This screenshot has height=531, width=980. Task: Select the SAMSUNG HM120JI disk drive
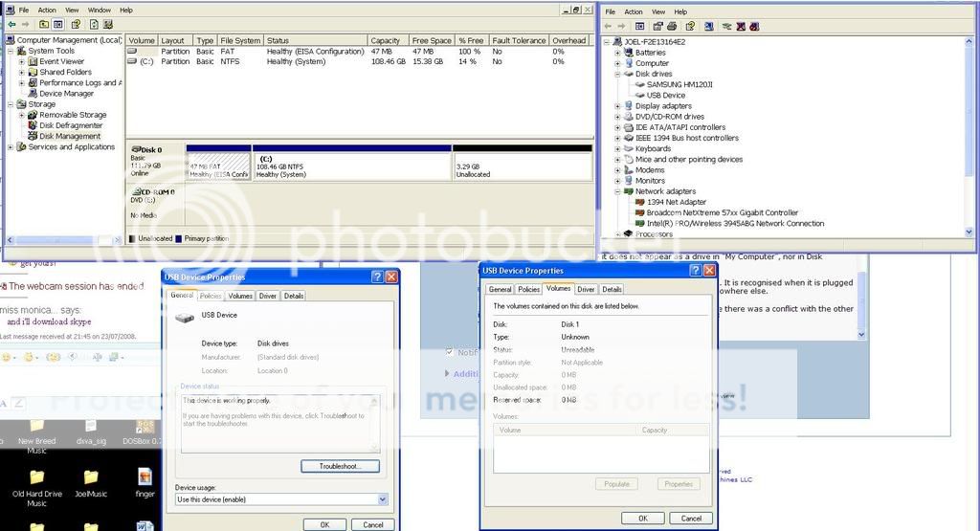point(679,84)
